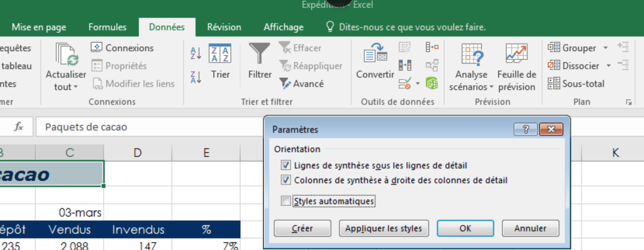This screenshot has height=250, width=644.
Task: Click the Filtrer funnel icon
Action: 259,54
